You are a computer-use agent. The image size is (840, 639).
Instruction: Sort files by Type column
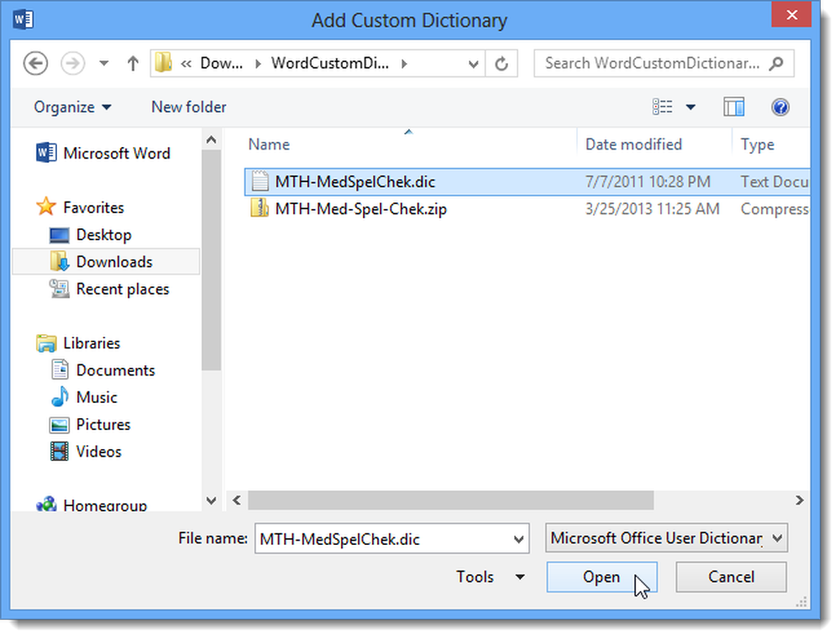click(x=757, y=144)
